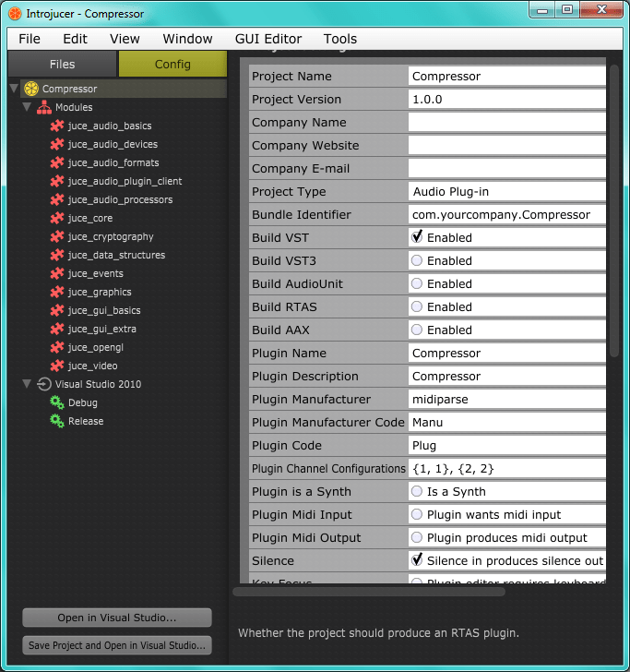Screen dimensions: 630x672
Task: Click the Plugin Manufacturer Code field
Action: [x=507, y=423]
